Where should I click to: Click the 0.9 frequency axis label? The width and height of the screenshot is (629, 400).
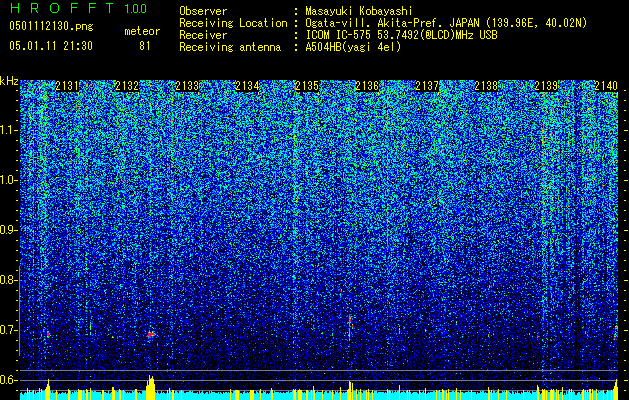click(x=9, y=230)
